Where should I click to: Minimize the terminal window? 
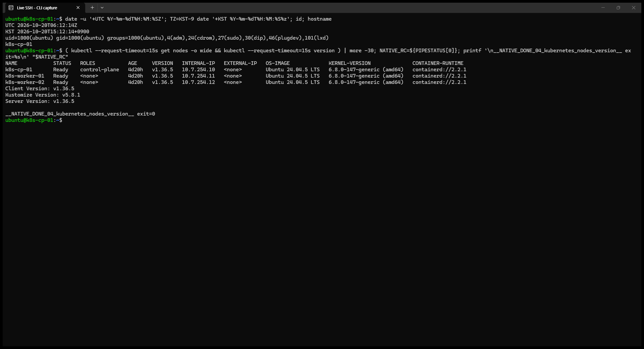pyautogui.click(x=603, y=8)
